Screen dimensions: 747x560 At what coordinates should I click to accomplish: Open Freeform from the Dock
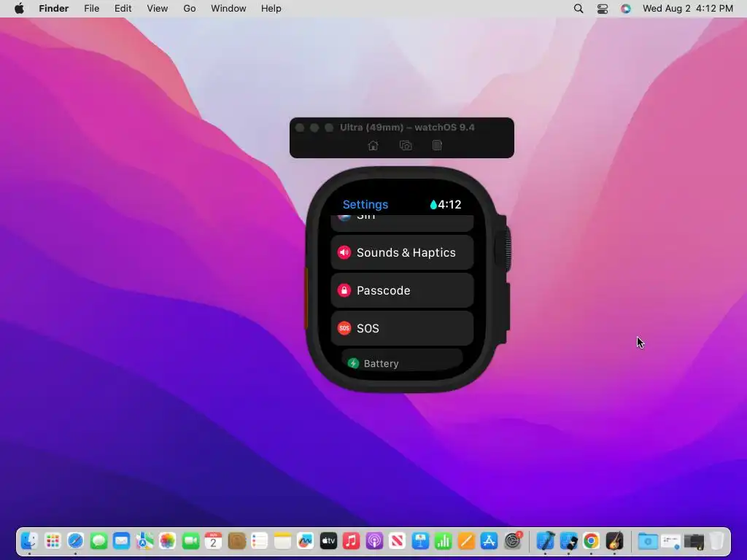point(306,541)
